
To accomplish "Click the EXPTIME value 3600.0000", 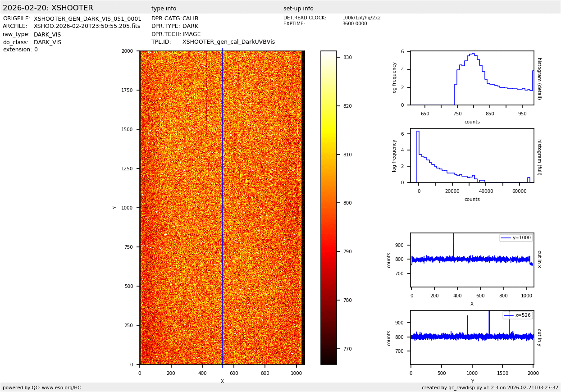I will [355, 24].
